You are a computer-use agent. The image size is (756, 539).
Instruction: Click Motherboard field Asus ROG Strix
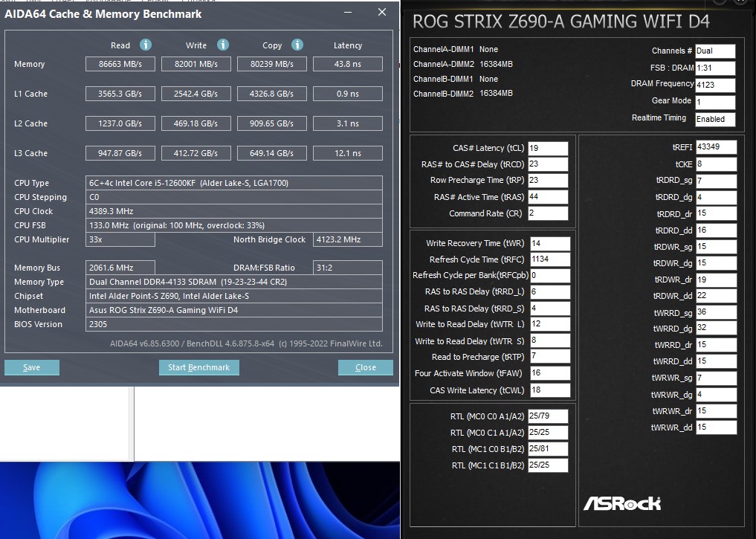coord(234,310)
